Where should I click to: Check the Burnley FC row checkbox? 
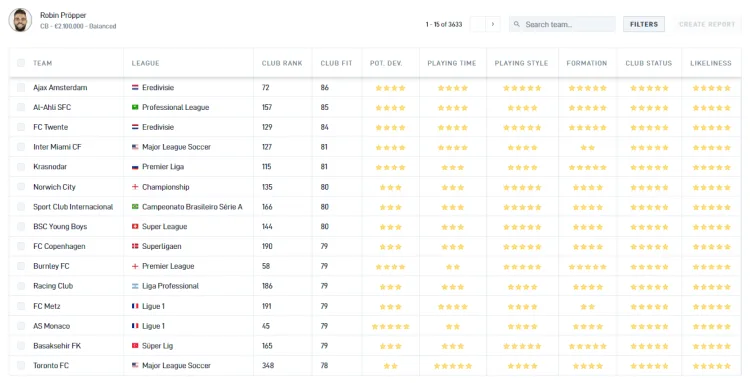point(21,266)
